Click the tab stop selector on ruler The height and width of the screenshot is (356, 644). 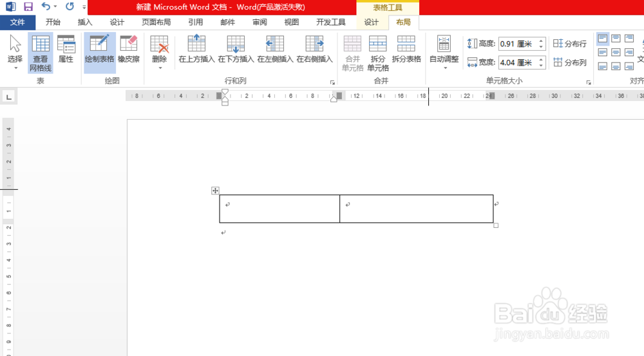8,97
